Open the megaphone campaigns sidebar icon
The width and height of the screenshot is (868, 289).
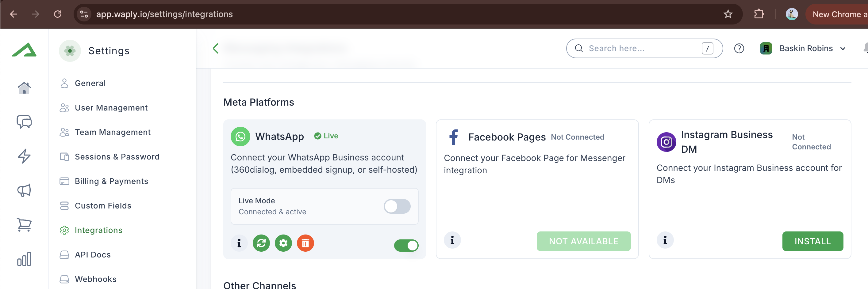24,190
